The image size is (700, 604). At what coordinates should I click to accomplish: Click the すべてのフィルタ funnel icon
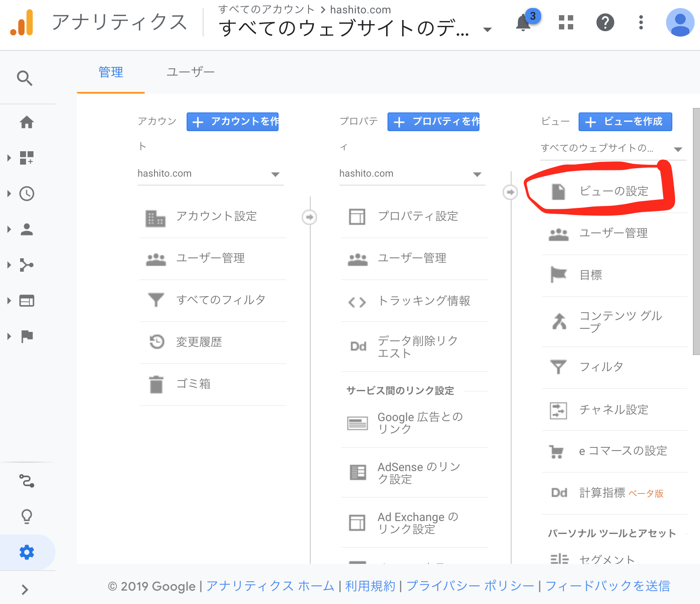[x=156, y=300]
